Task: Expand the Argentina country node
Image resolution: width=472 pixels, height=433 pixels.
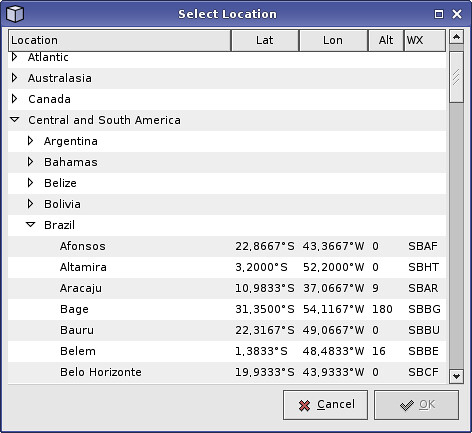Action: tap(30, 141)
